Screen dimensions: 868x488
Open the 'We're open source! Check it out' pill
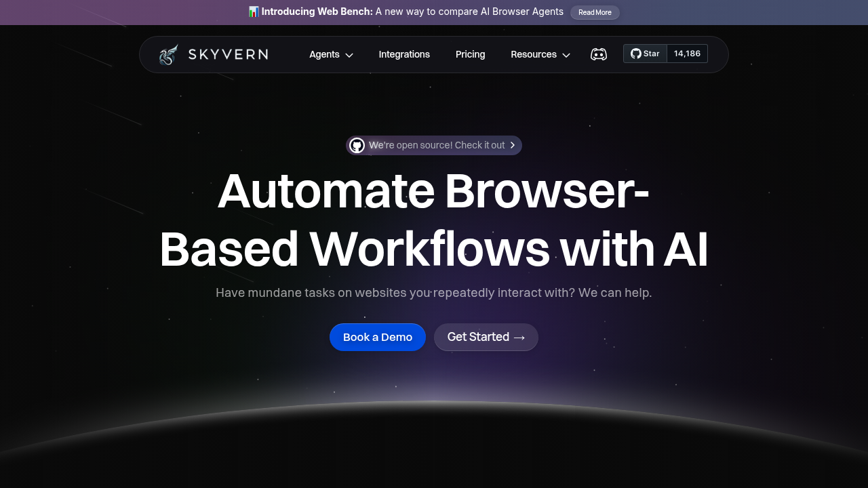(434, 145)
